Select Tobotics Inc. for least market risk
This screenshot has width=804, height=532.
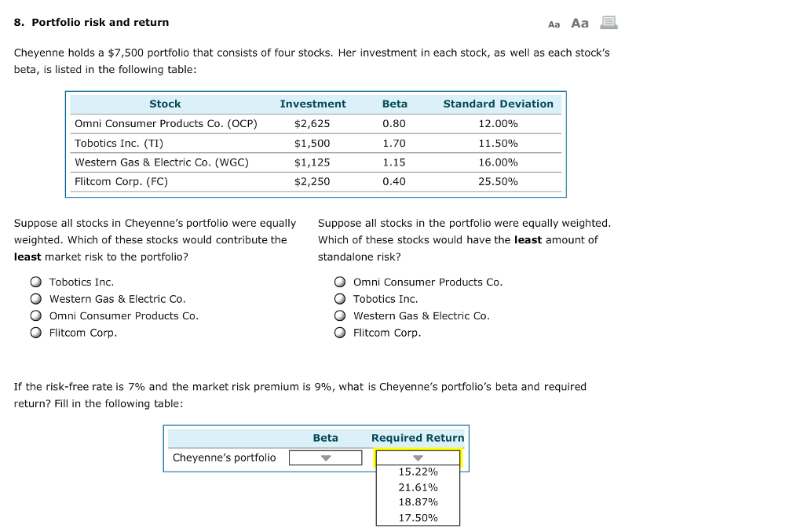click(x=35, y=282)
